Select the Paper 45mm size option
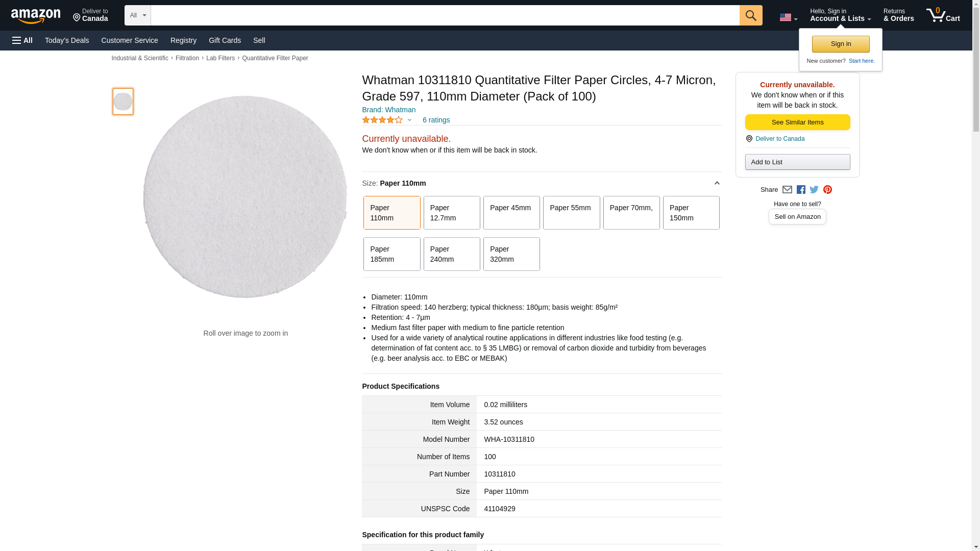Viewport: 980px width, 551px height. tap(511, 213)
